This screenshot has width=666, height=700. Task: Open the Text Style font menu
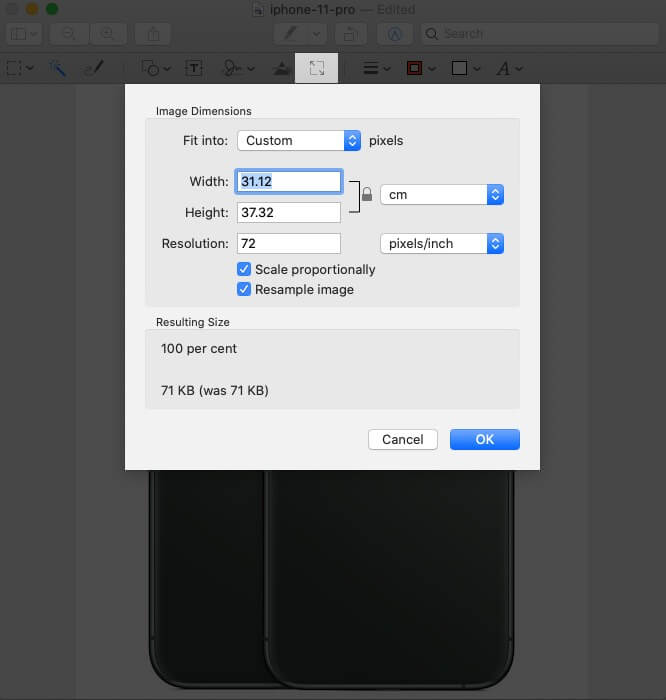point(509,68)
